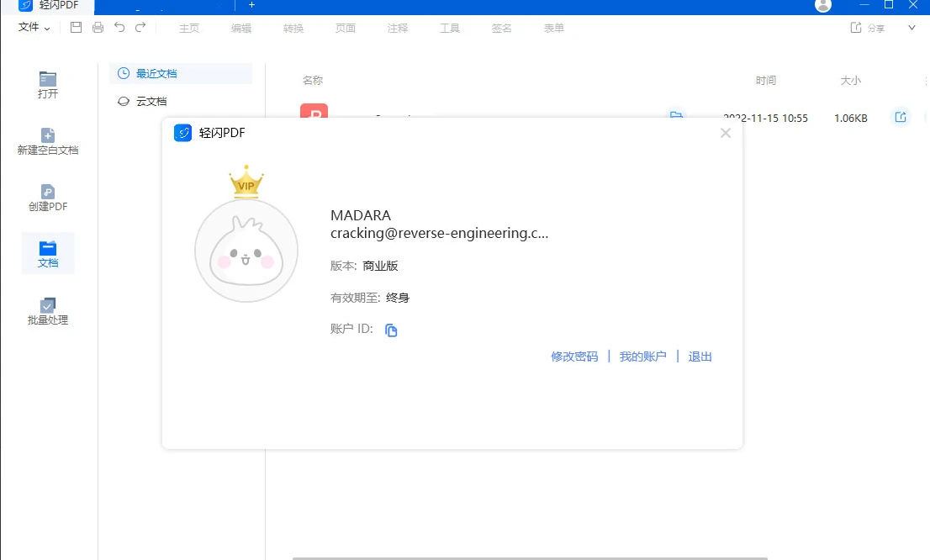Copy the 账户 ID using the copy icon
930x560 pixels.
pyautogui.click(x=390, y=330)
